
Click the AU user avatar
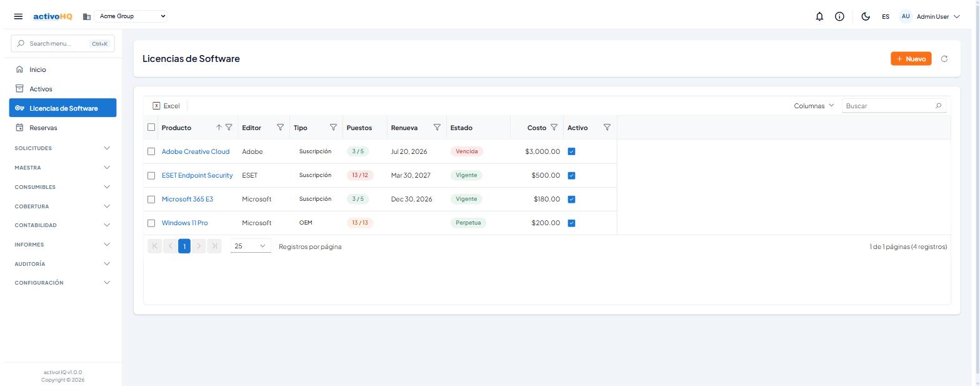pos(906,16)
